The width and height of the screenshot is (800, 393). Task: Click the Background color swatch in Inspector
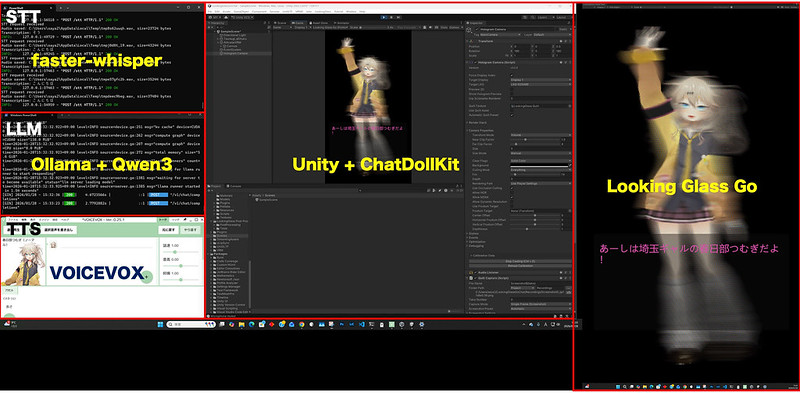click(539, 165)
